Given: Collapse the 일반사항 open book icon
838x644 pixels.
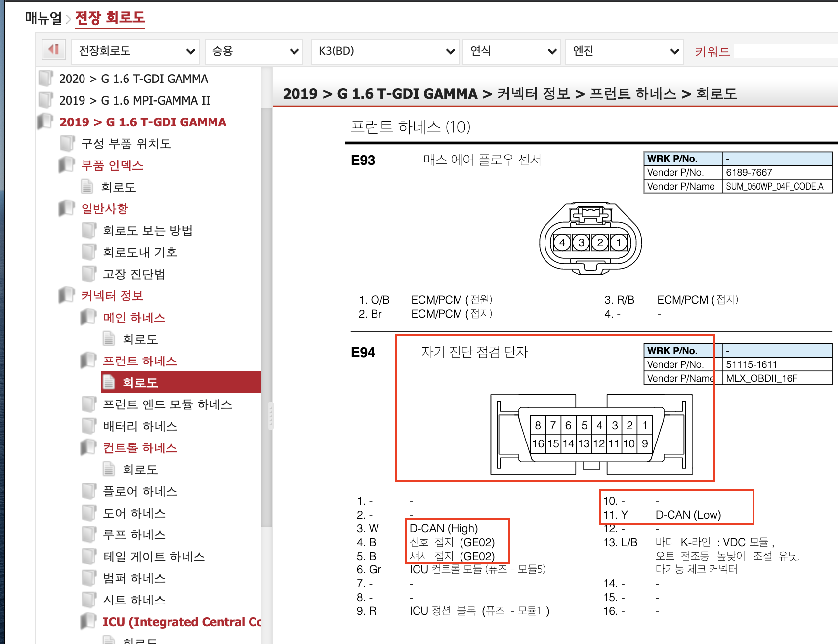Looking at the screenshot, I should pyautogui.click(x=67, y=208).
